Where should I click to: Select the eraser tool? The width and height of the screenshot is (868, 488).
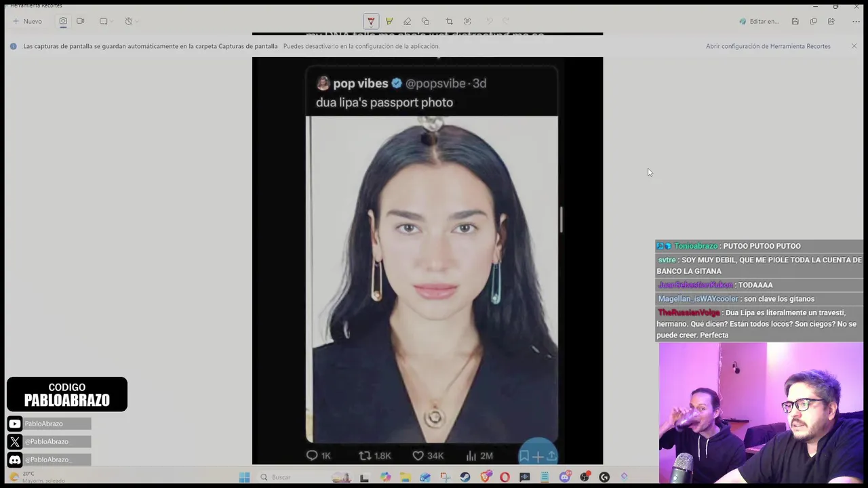(x=407, y=21)
